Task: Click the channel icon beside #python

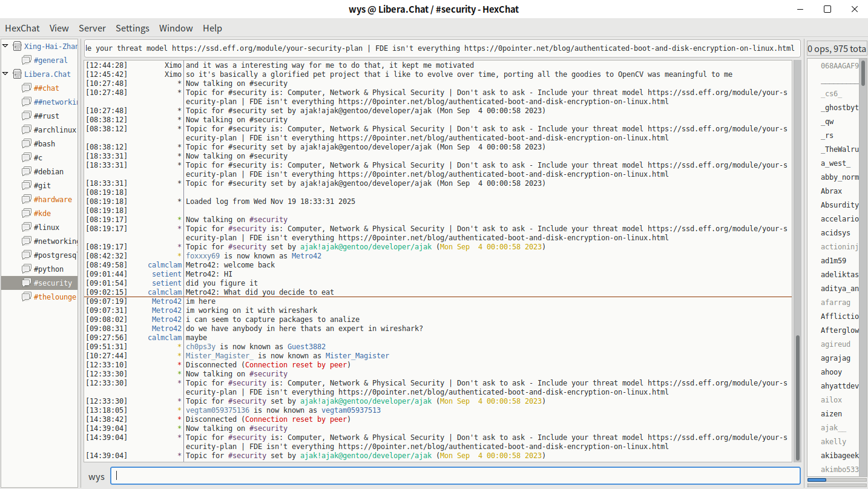Action: coord(27,269)
